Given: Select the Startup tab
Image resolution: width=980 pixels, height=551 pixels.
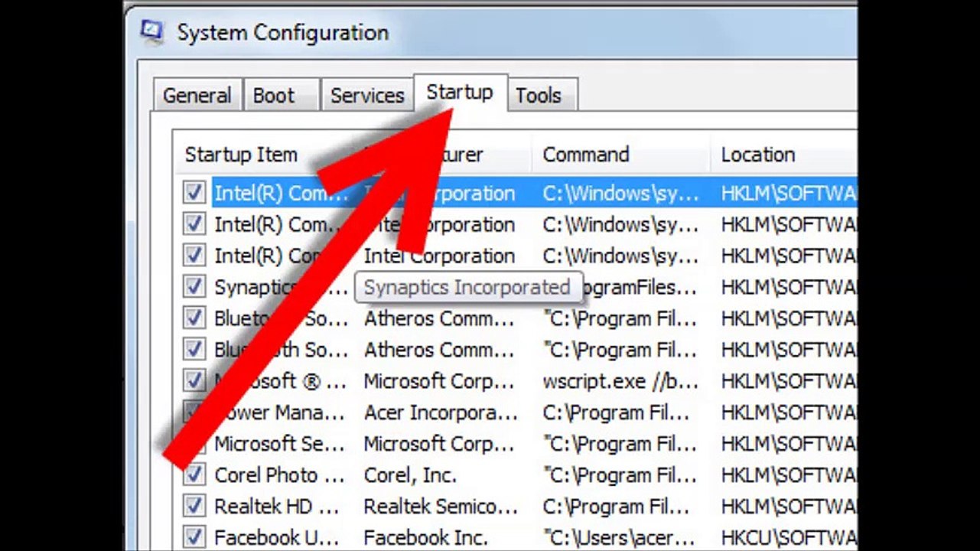Looking at the screenshot, I should pyautogui.click(x=460, y=93).
